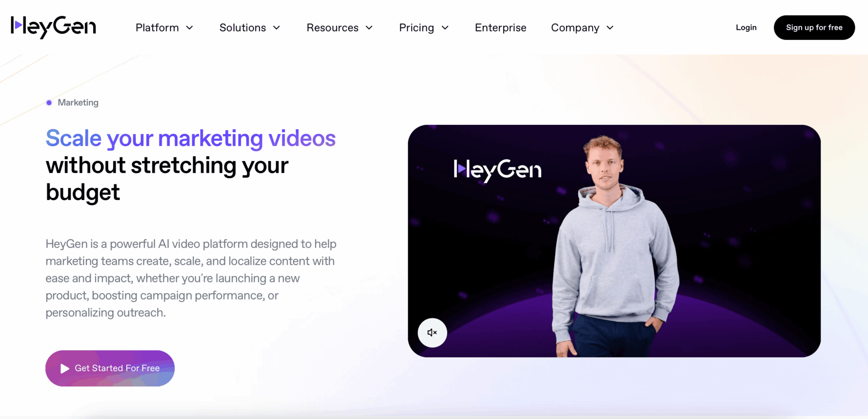Click play icon in Get Started button
Viewport: 868px width, 419px height.
(x=65, y=369)
